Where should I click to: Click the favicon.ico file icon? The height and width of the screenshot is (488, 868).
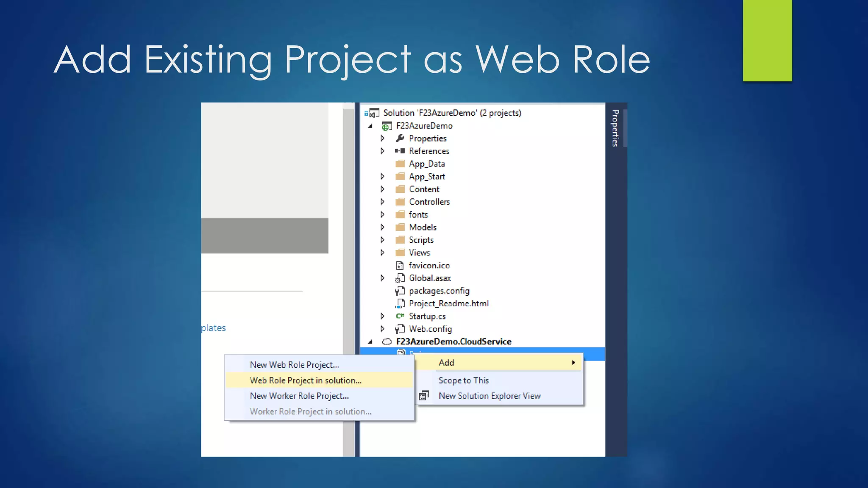pos(400,265)
